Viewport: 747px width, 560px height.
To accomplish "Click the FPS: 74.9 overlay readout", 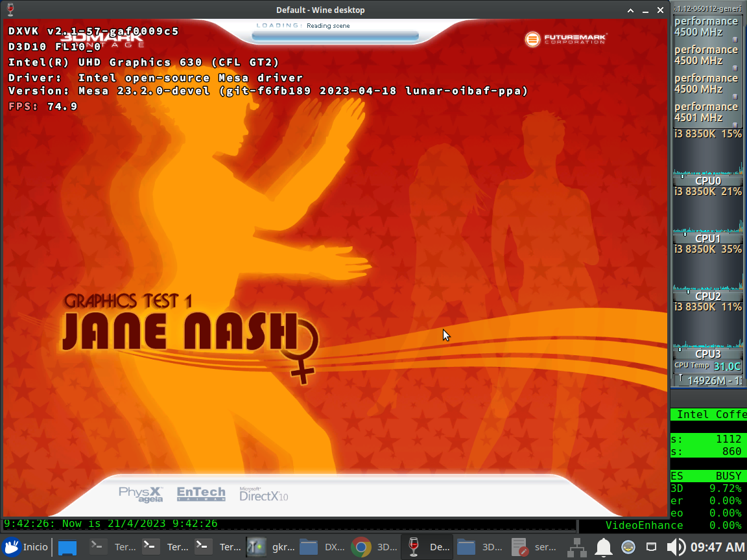I will (43, 106).
